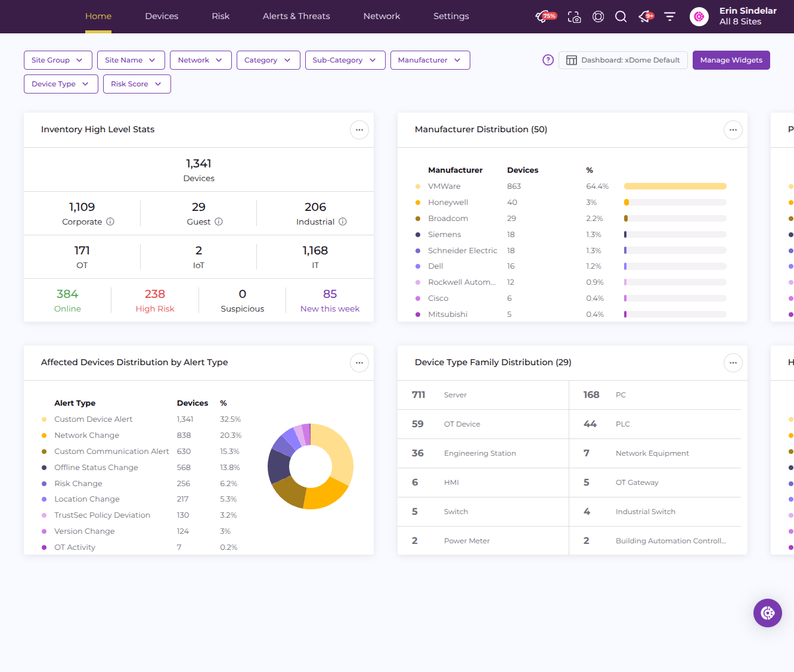This screenshot has height=672, width=794.
Task: Click info icon next to Corporate
Action: pos(110,222)
